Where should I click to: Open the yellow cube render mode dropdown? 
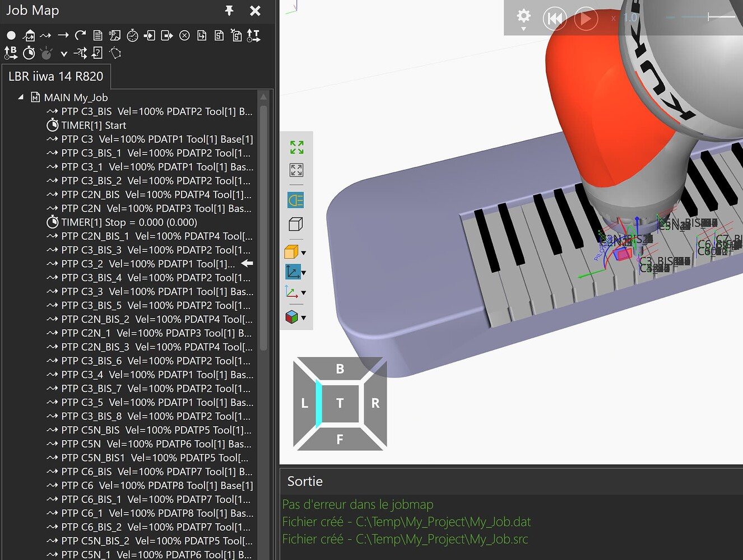coord(303,253)
